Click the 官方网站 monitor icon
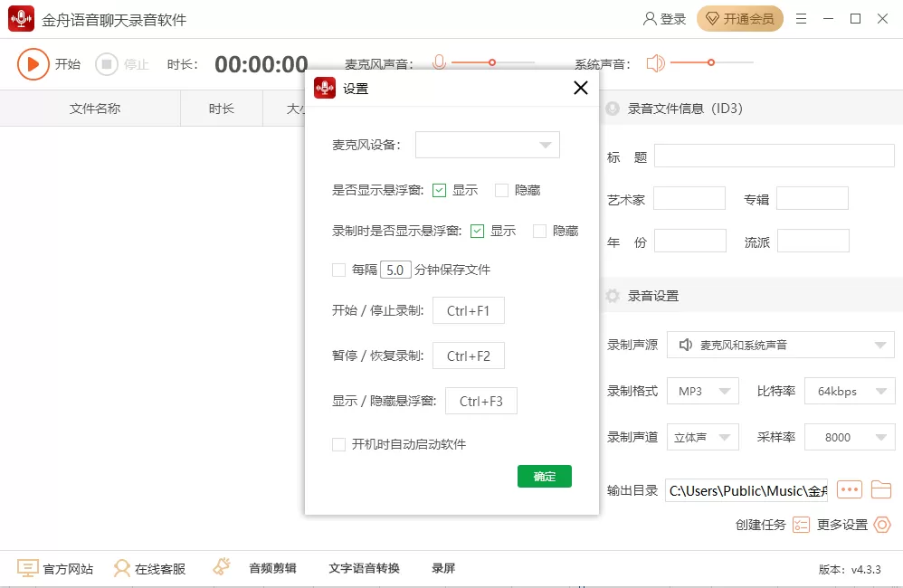Viewport: 903px width, 588px height. pos(28,568)
